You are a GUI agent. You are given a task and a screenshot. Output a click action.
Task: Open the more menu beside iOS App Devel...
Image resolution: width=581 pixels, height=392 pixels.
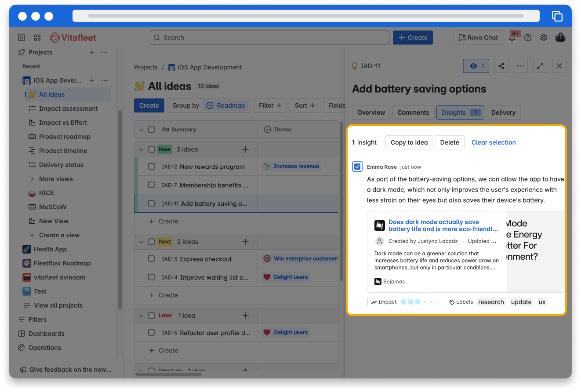tap(104, 80)
